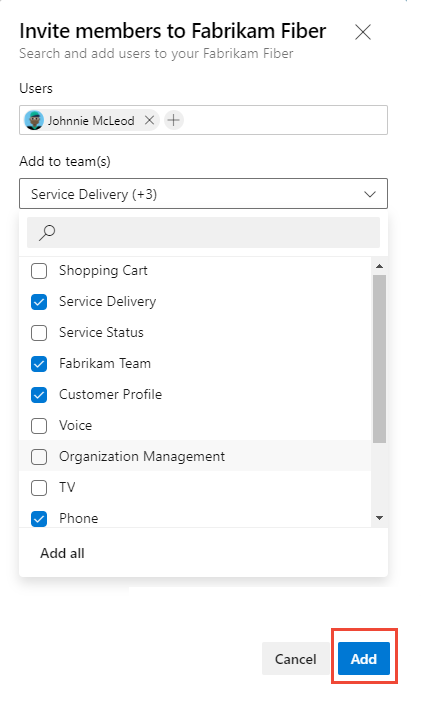The width and height of the screenshot is (421, 707).
Task: Uncheck the Fabrikam Team checkbox
Action: pos(39,364)
